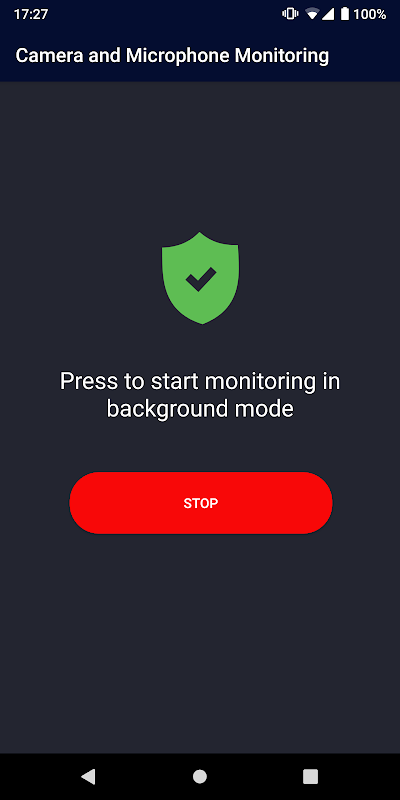Go back with the Android back triangle

pos(88,777)
